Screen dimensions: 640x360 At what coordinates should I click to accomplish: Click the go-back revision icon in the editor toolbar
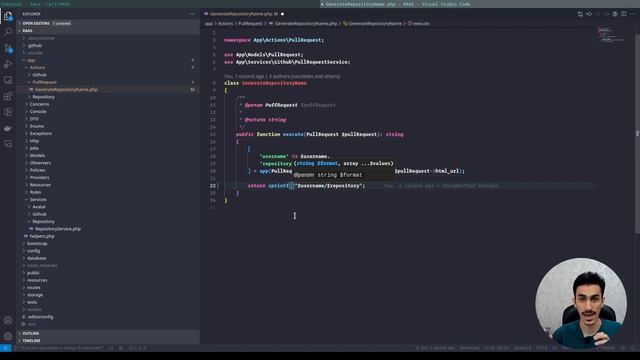[x=589, y=14]
